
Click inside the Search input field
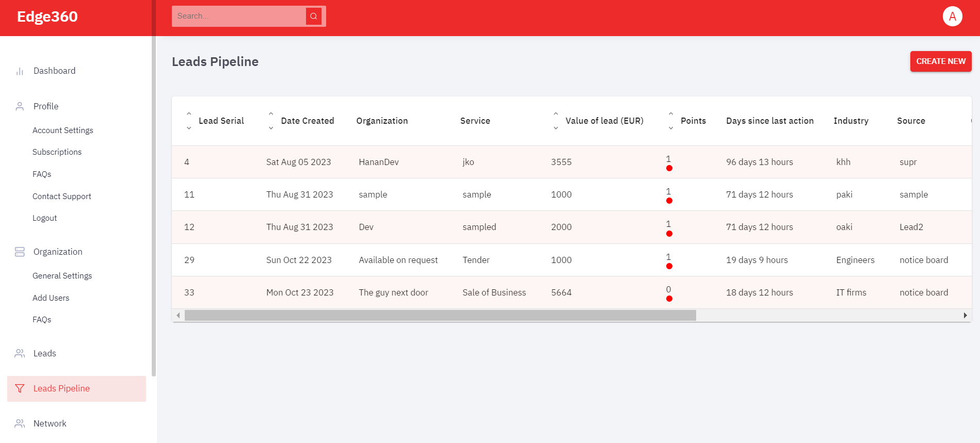click(238, 16)
